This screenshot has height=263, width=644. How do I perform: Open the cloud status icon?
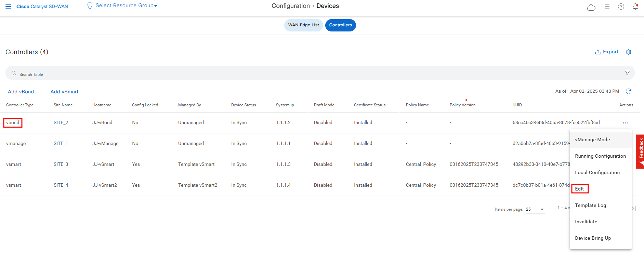click(x=591, y=7)
